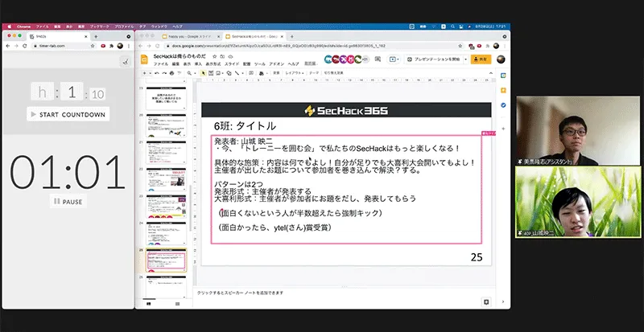This screenshot has height=332, width=644.
Task: Expand the zoom dropdown arrow
Action: 195,73
